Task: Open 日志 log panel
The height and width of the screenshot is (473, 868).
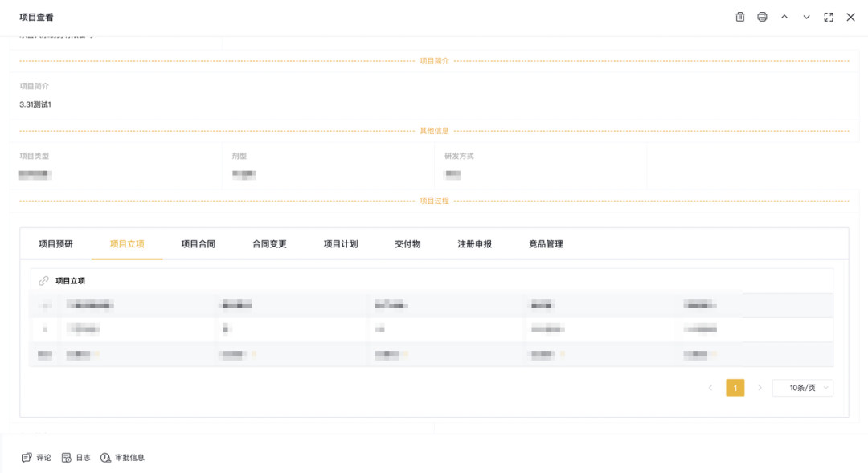Action: point(76,458)
